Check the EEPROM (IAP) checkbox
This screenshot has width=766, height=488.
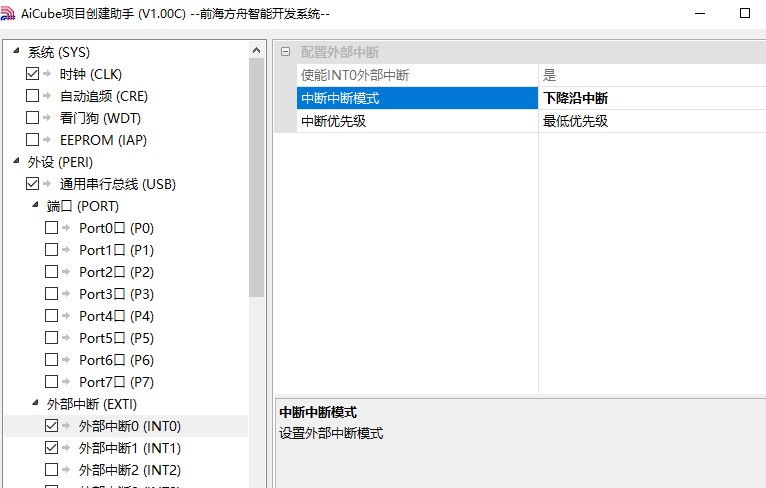tap(32, 139)
